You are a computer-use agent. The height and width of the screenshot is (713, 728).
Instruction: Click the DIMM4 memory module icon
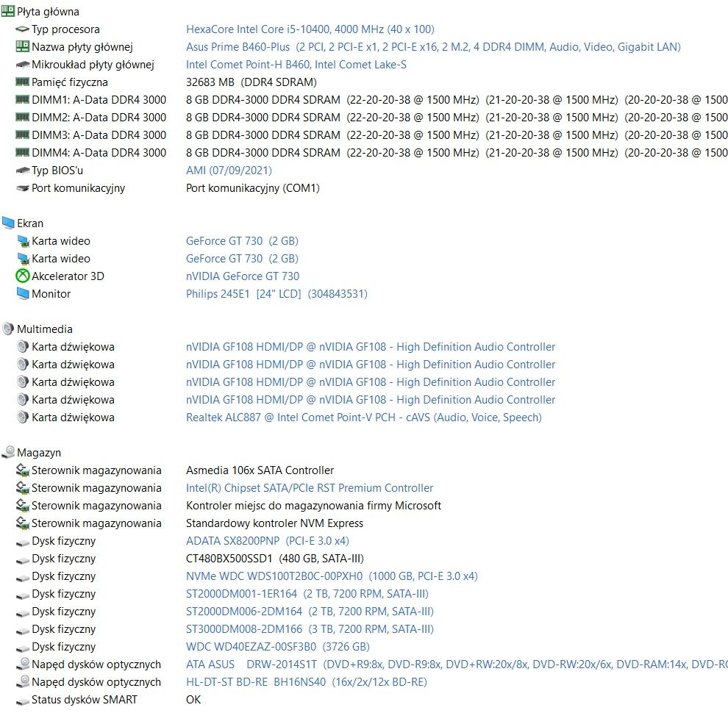22,153
